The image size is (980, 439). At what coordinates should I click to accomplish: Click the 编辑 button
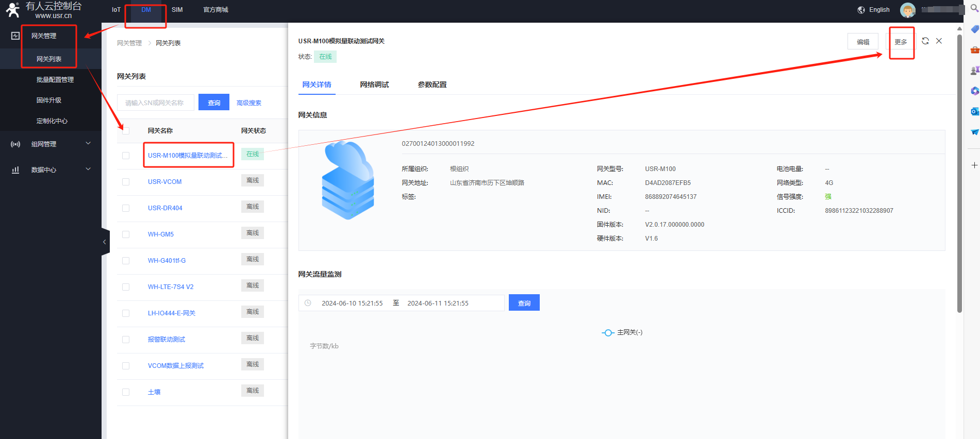(862, 42)
